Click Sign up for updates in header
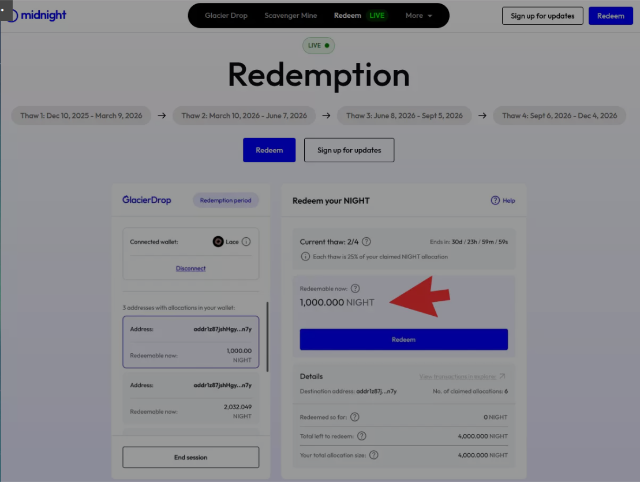The height and width of the screenshot is (482, 640). (543, 16)
